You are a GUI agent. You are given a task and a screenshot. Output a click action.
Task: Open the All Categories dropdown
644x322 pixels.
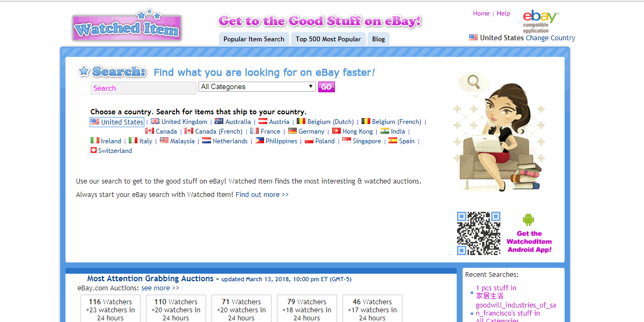coord(257,87)
